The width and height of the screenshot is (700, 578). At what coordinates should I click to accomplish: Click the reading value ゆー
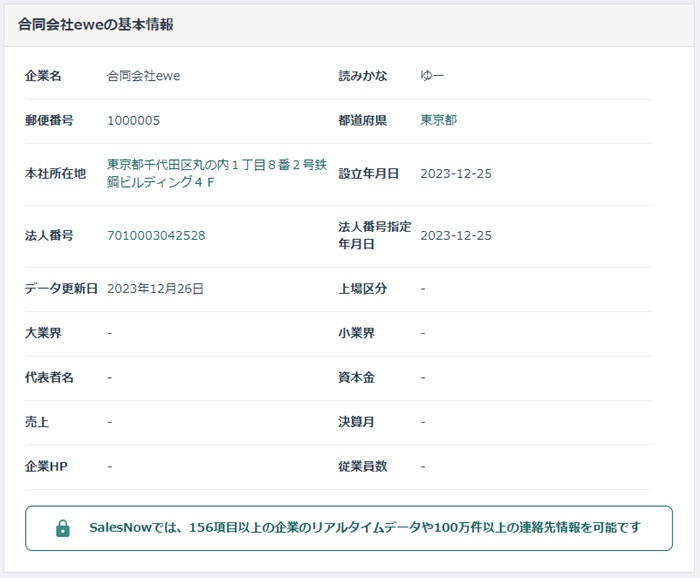pyautogui.click(x=432, y=76)
